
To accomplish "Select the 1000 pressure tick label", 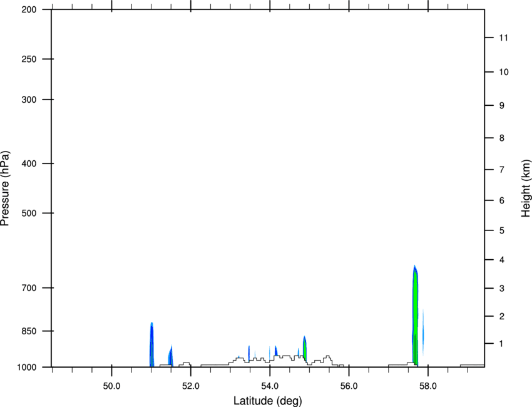I will 26,367.
